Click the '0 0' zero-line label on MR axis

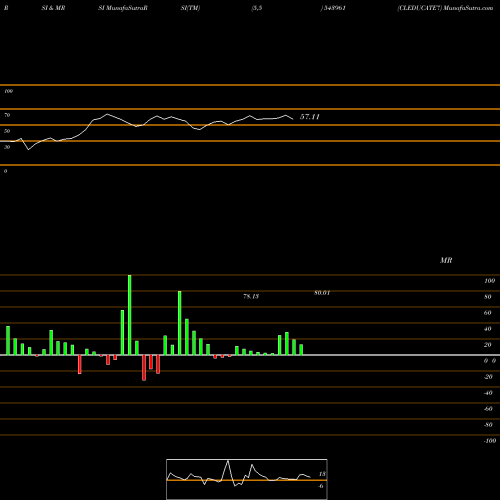pos(490,361)
